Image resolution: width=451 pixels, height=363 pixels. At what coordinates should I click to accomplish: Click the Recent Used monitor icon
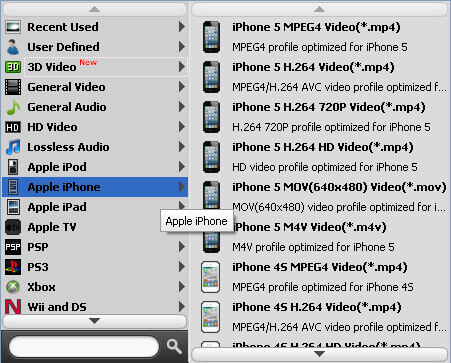coord(13,27)
